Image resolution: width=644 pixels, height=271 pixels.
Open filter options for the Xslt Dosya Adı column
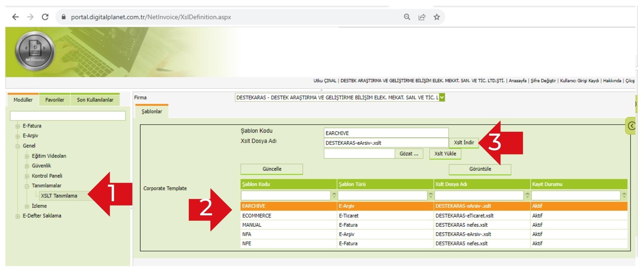527,195
